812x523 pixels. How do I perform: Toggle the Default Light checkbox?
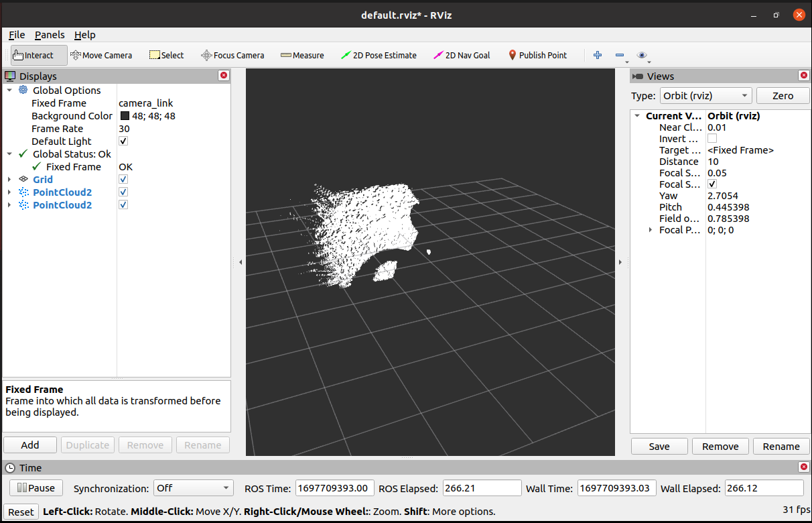tap(123, 141)
